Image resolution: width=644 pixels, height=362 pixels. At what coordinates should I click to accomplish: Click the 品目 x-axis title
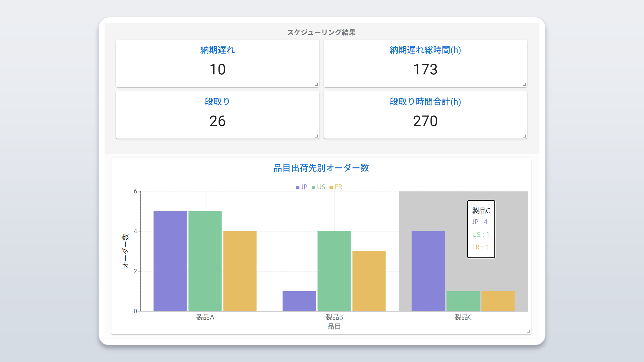[334, 327]
